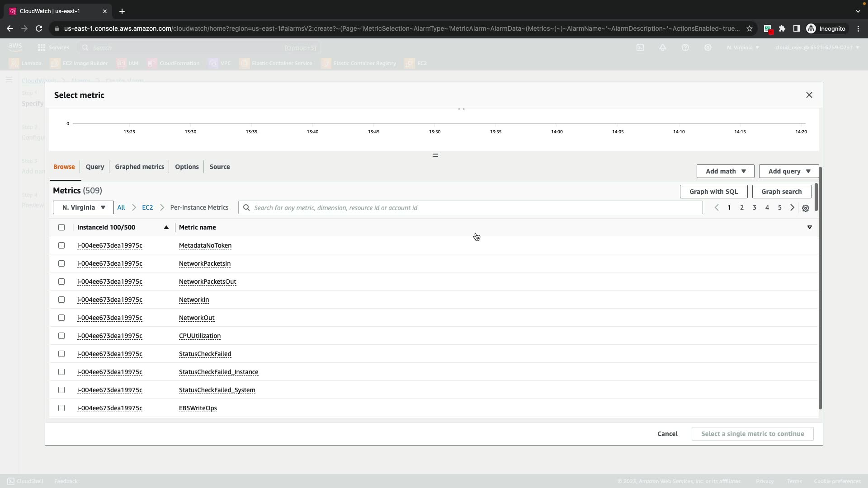Screen dimensions: 868x488
Task: Expand the Add query dropdown
Action: coord(788,171)
